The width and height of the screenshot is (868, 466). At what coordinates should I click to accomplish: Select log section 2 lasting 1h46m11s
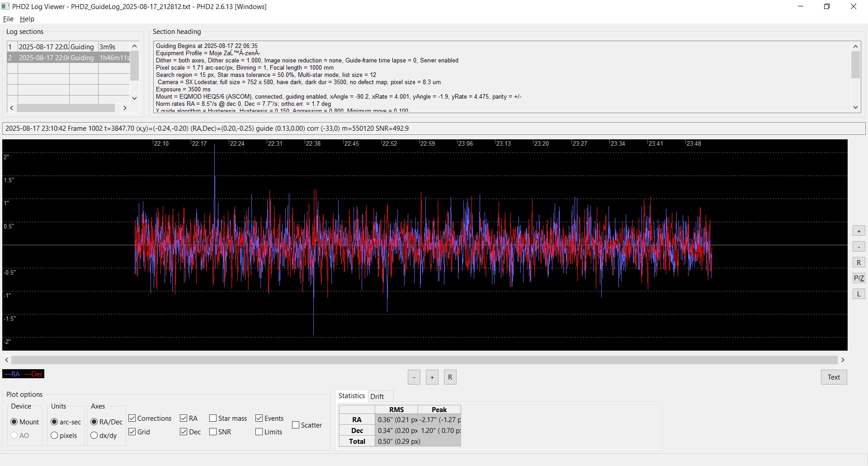[68, 57]
